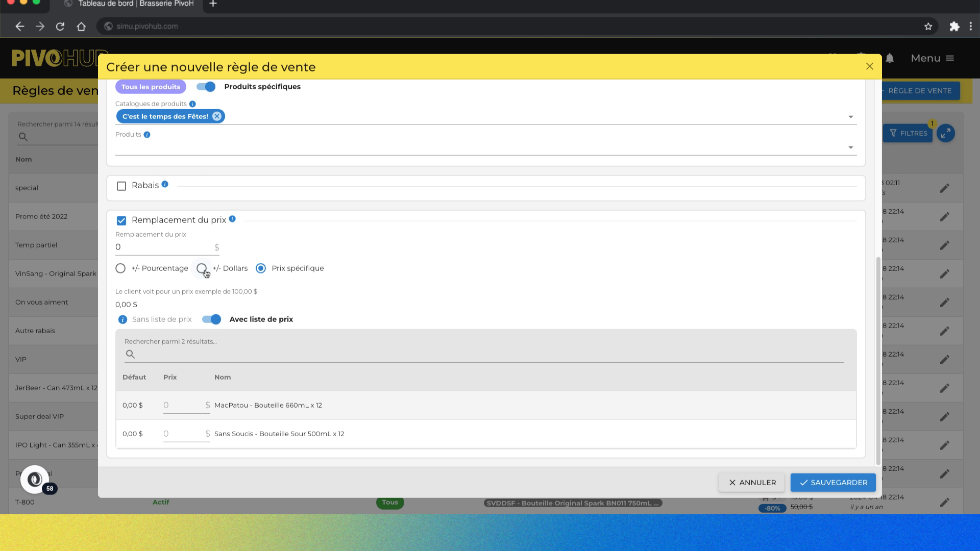
Task: Click the Sauvegarder button
Action: pos(833,483)
